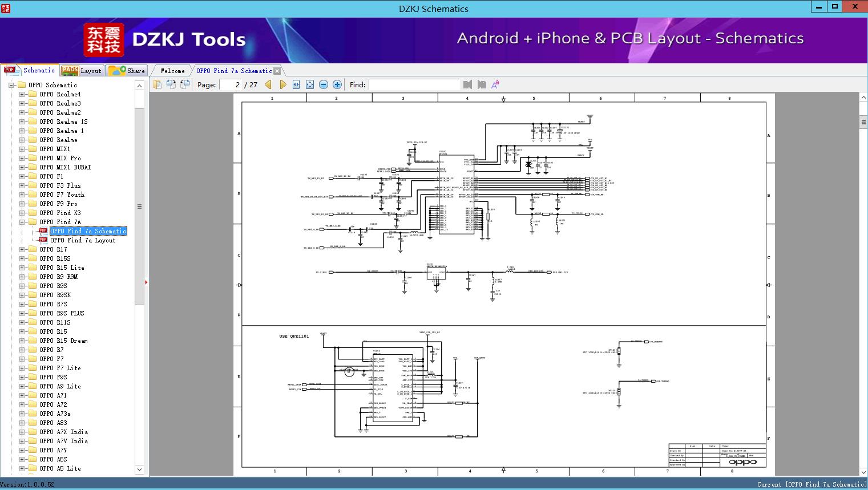Click the OPPO R9SK folder icon
Screen dimensions: 868x490
click(33, 295)
